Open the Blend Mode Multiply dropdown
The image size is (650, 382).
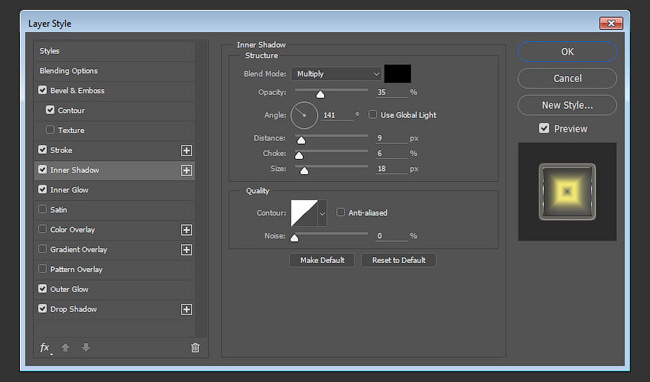point(336,74)
